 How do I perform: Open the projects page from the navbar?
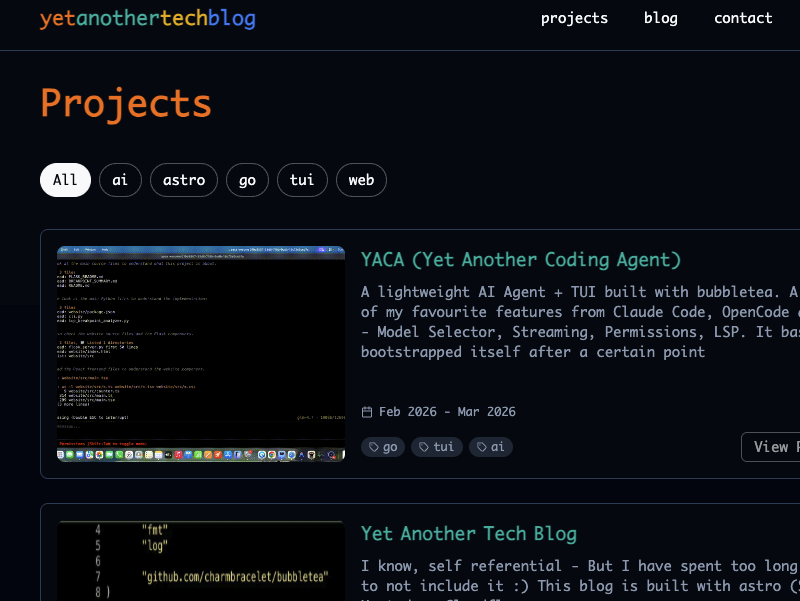[574, 18]
